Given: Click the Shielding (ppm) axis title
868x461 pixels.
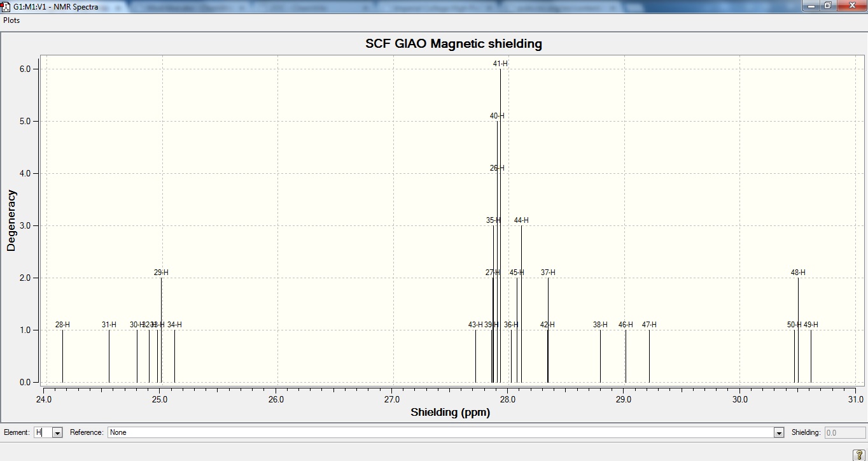Looking at the screenshot, I should pyautogui.click(x=451, y=412).
